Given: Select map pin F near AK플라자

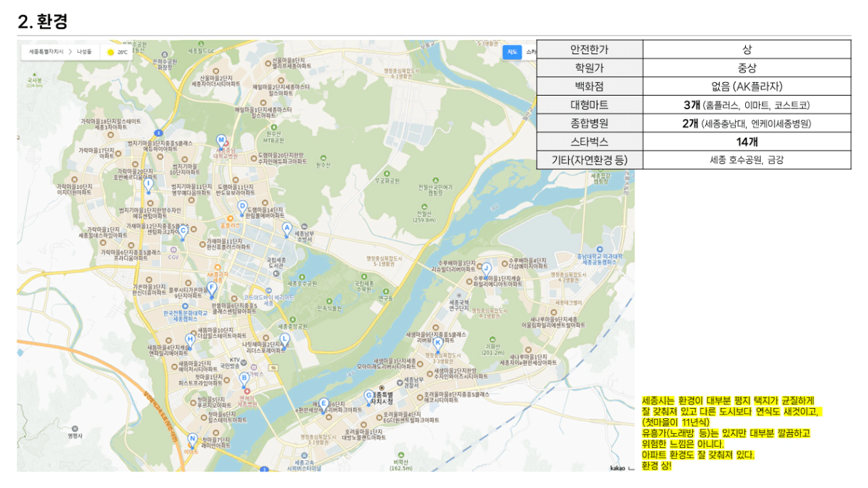Looking at the screenshot, I should point(212,289).
